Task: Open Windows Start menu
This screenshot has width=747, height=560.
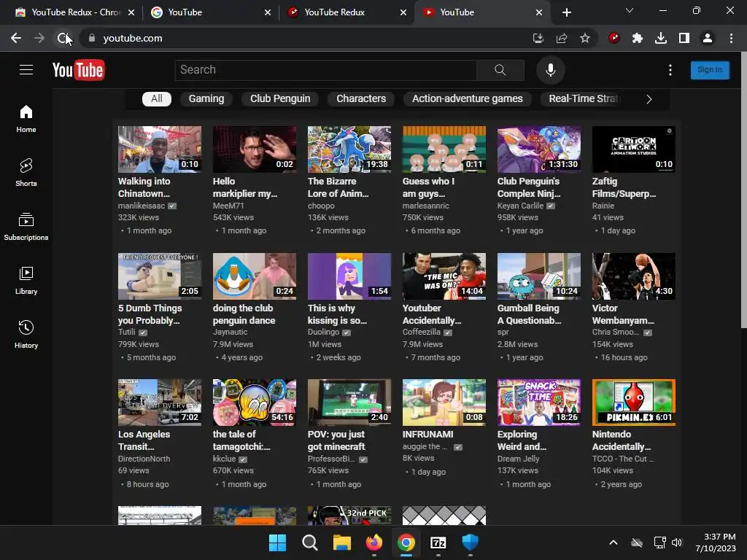Action: [277, 542]
